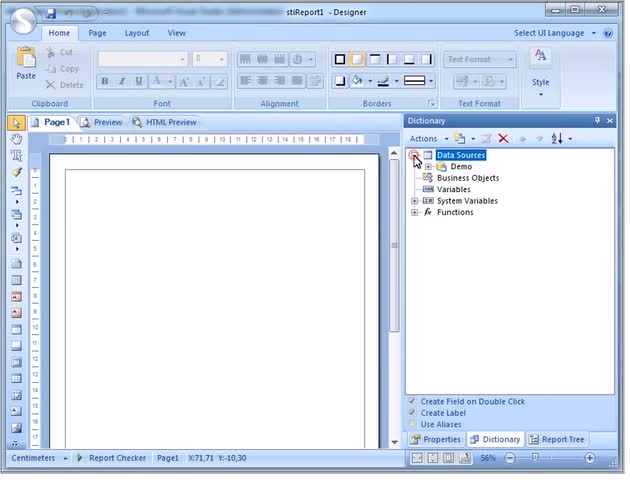Click the Right Border icon
630x480 pixels.
426,59
